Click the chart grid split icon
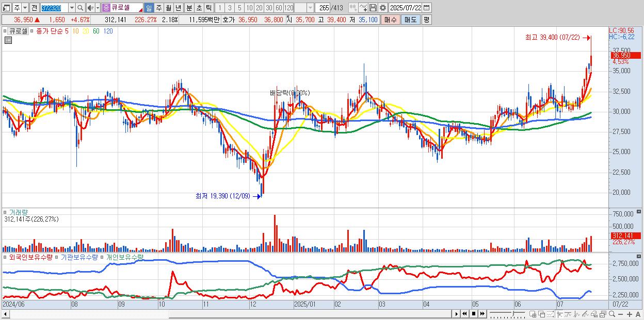Viewport: 644px width, 320px height. pyautogui.click(x=533, y=314)
